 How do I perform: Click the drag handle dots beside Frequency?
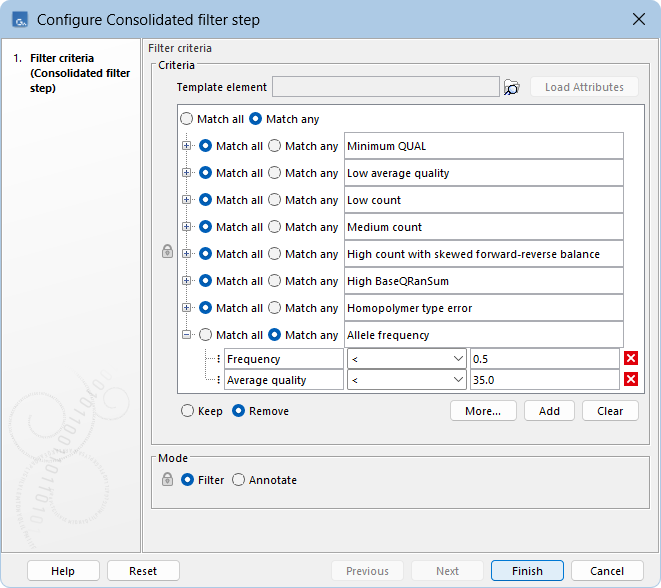pos(218,359)
